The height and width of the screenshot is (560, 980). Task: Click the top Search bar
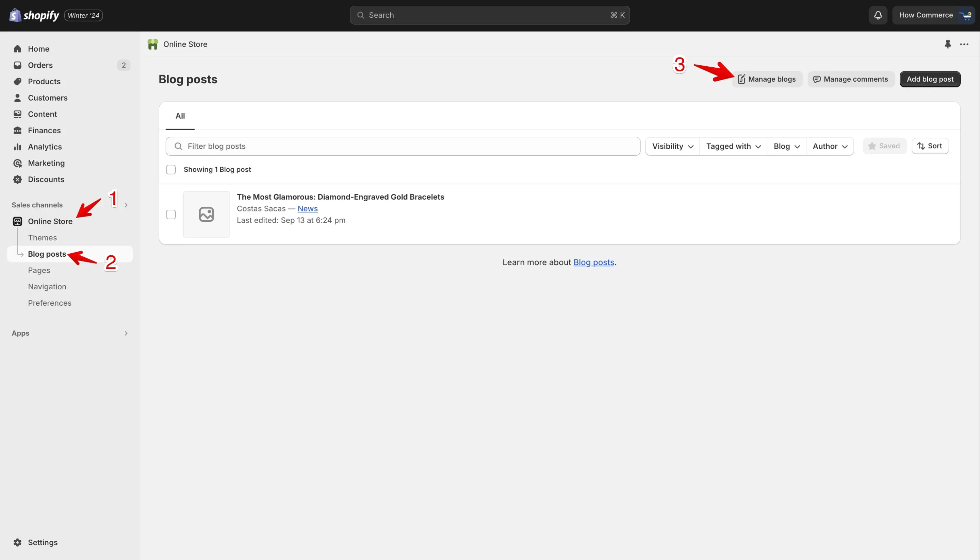490,15
